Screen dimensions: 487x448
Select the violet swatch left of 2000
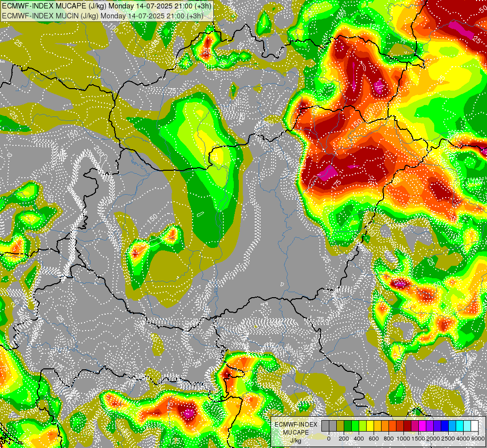coord(430,426)
